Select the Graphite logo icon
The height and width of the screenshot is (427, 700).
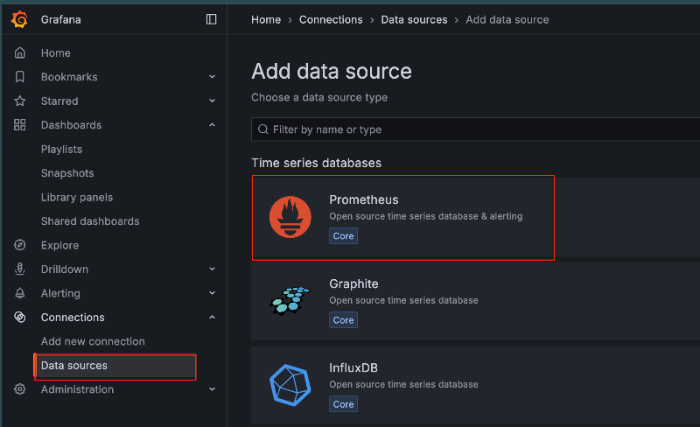click(x=290, y=301)
